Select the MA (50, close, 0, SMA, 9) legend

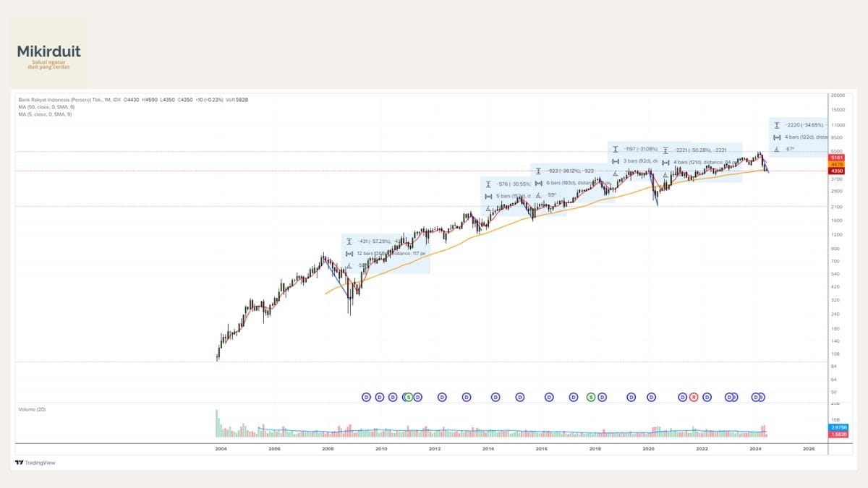click(46, 107)
